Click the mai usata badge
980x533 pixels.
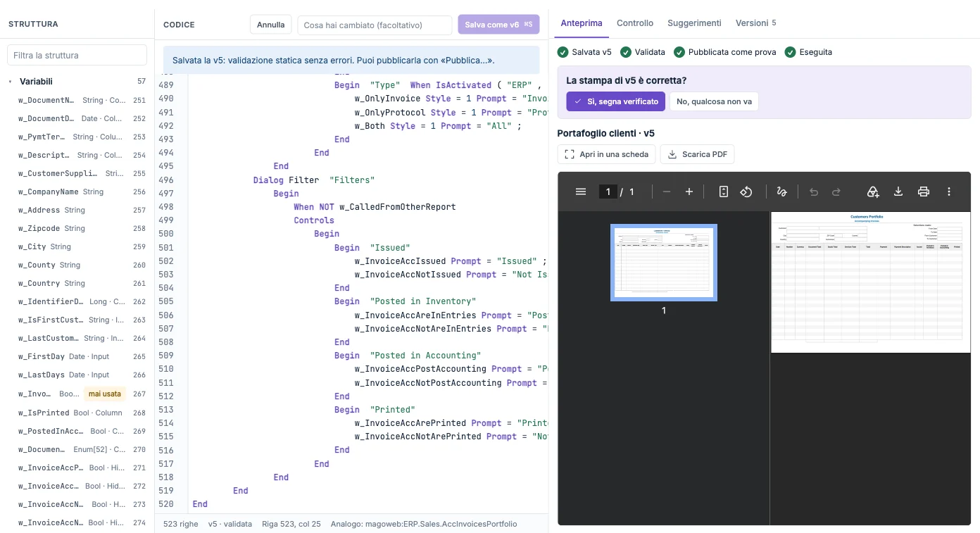pyautogui.click(x=105, y=394)
